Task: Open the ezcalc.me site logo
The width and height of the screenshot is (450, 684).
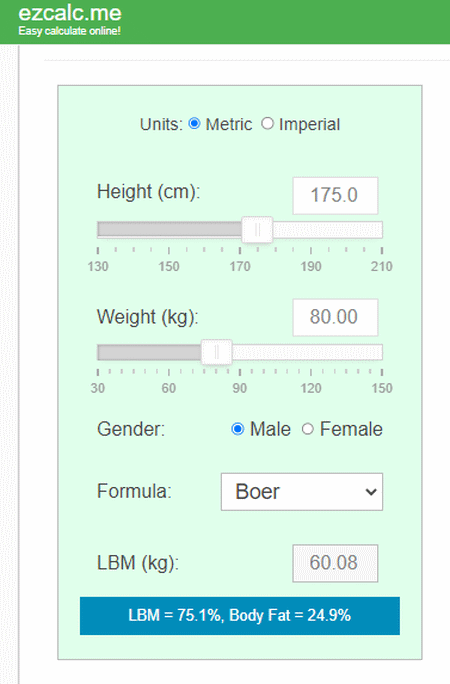Action: click(70, 13)
